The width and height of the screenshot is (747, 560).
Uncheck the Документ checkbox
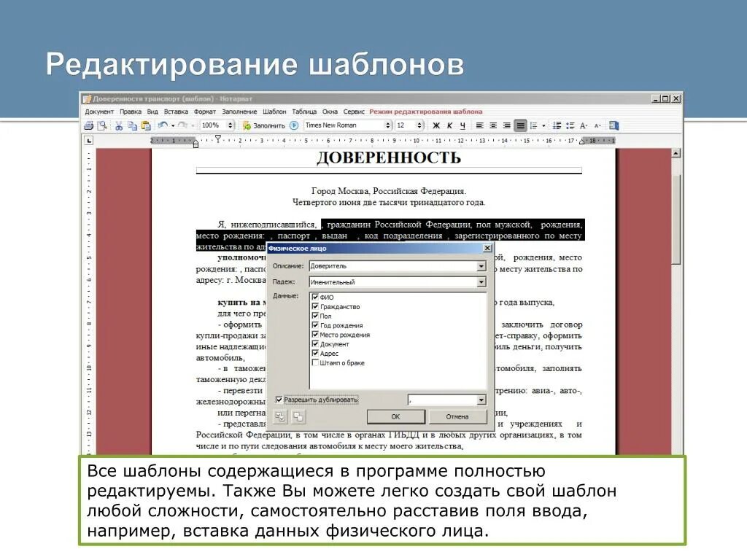point(315,343)
